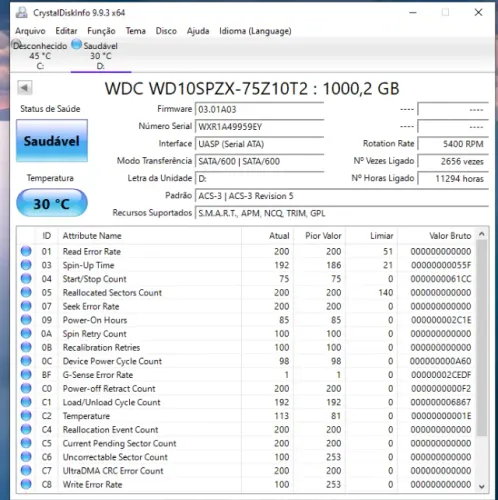This screenshot has width=498, height=500.
Task: Click status circle for Recalibration Retries row
Action: (26, 347)
